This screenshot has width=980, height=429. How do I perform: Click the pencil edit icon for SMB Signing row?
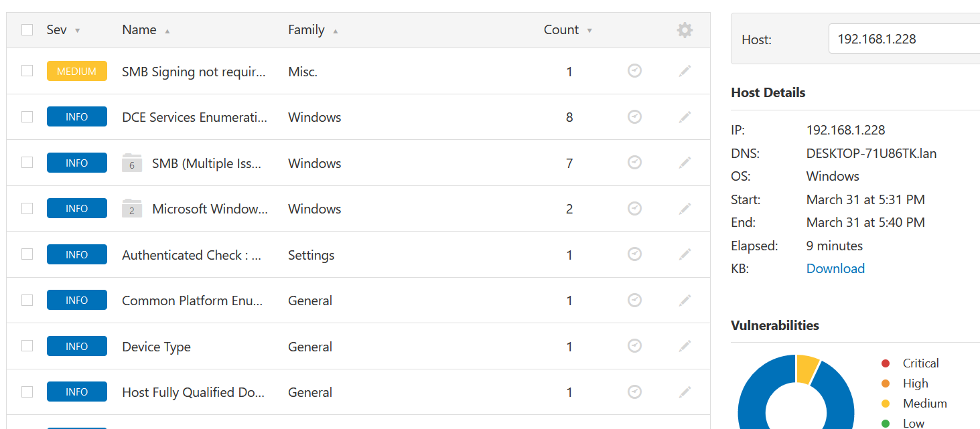[685, 71]
